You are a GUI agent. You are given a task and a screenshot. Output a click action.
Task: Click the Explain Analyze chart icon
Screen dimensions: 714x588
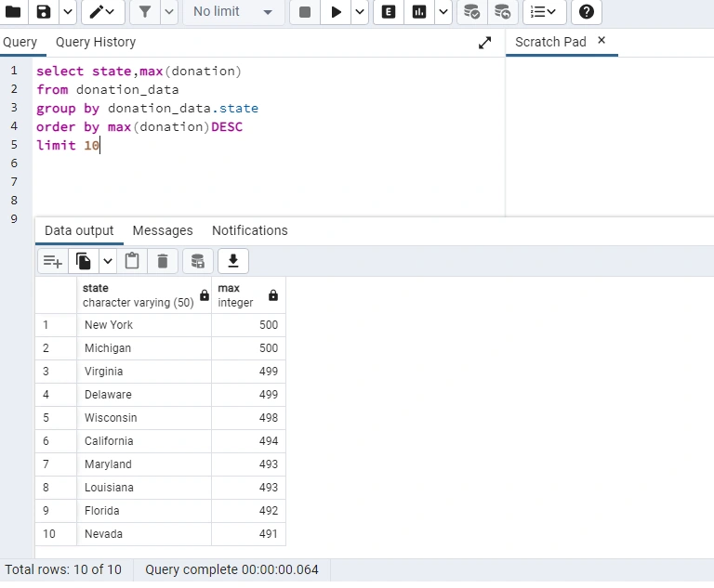point(419,12)
